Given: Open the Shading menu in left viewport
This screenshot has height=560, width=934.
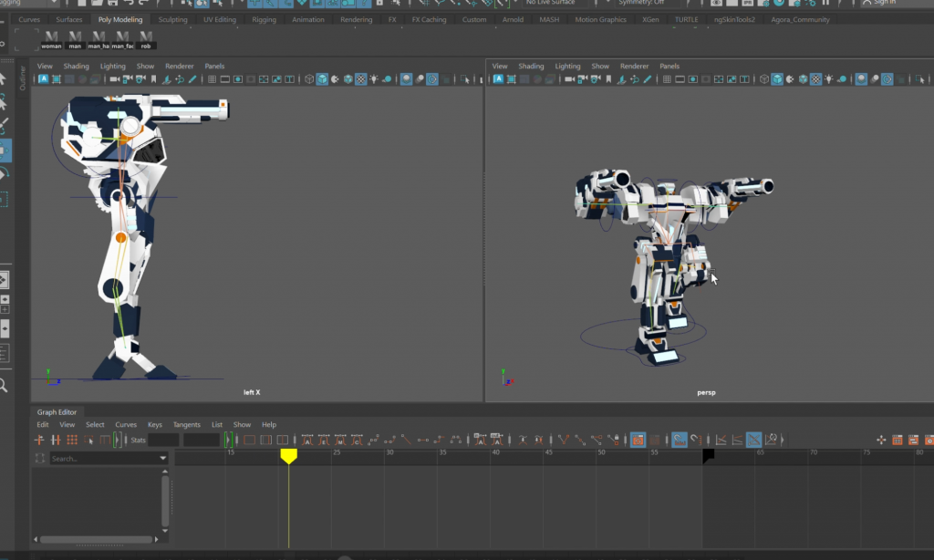Looking at the screenshot, I should (76, 66).
